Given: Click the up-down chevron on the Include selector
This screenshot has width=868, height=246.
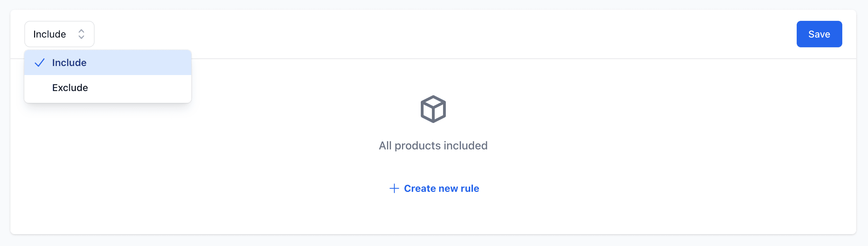Looking at the screenshot, I should coord(81,34).
